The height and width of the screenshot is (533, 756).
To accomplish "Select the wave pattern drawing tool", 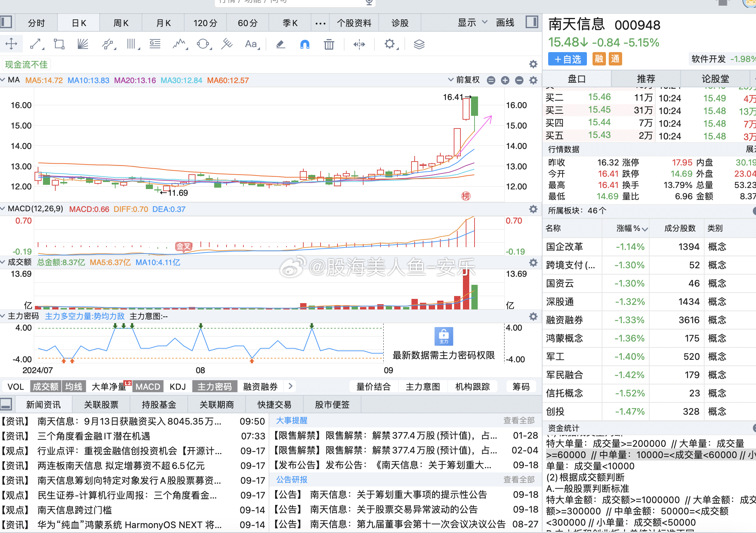I will 179,44.
